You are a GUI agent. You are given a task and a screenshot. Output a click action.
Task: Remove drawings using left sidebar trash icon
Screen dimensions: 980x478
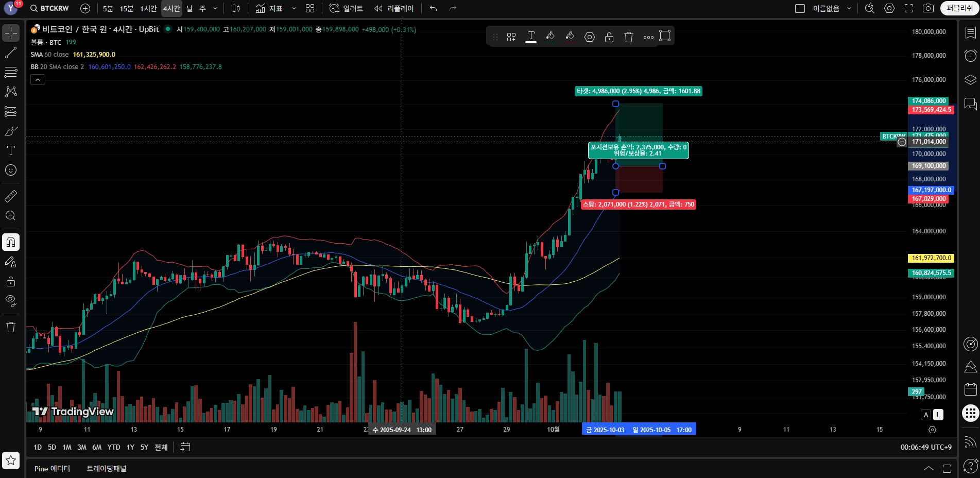(x=11, y=327)
